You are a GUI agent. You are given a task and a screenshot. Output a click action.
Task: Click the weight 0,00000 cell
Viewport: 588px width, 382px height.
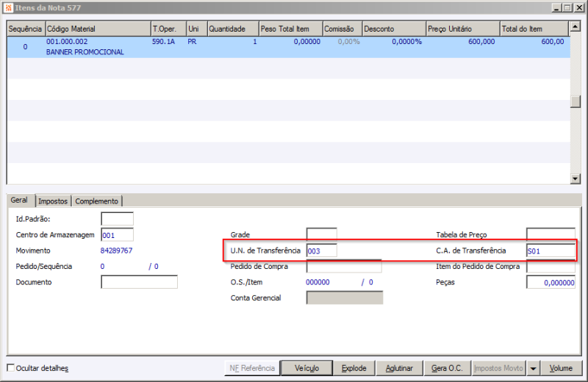pos(307,42)
